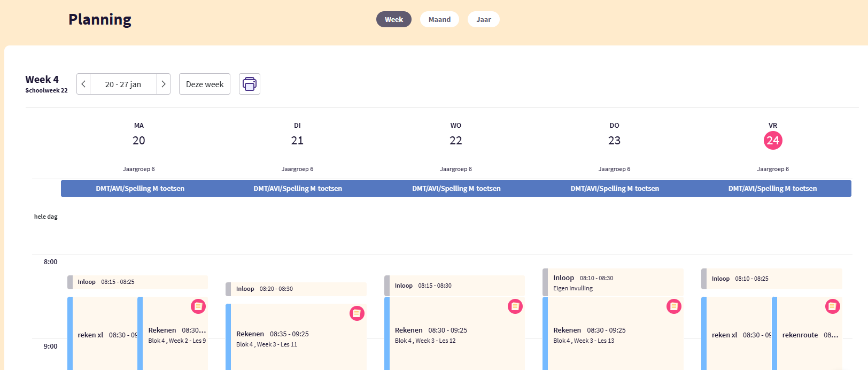Click the Deze week button
Image resolution: width=868 pixels, height=370 pixels.
coord(205,84)
